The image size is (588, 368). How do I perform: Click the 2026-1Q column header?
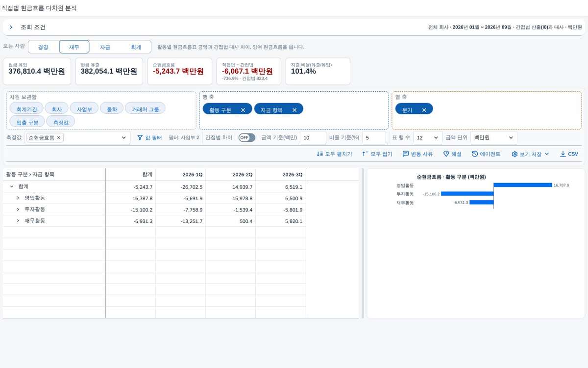180,175
